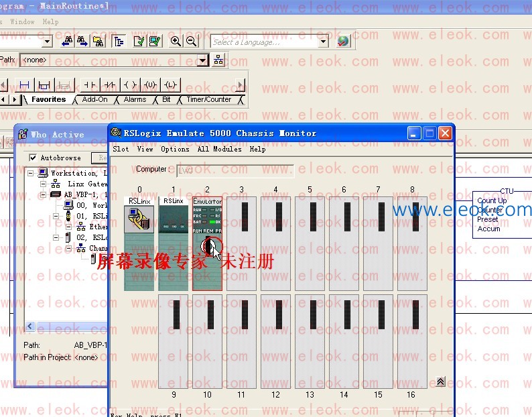Open the All Modules menu
This screenshot has height=417, width=532.
[x=220, y=149]
